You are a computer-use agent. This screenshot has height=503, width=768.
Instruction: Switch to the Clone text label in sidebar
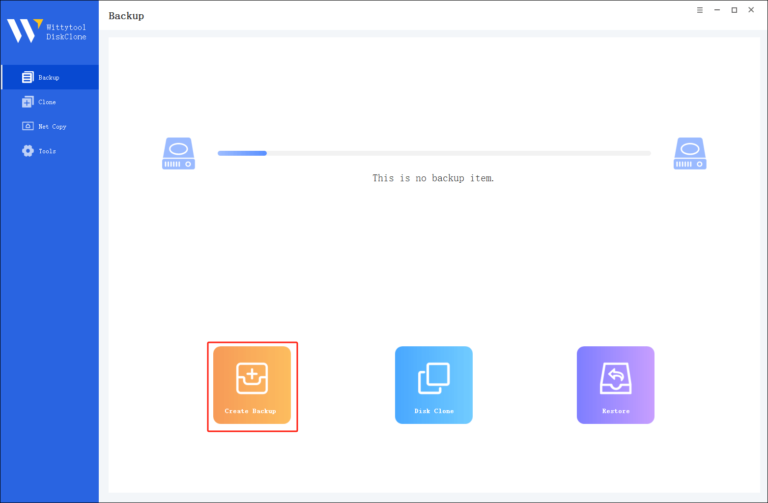click(47, 102)
